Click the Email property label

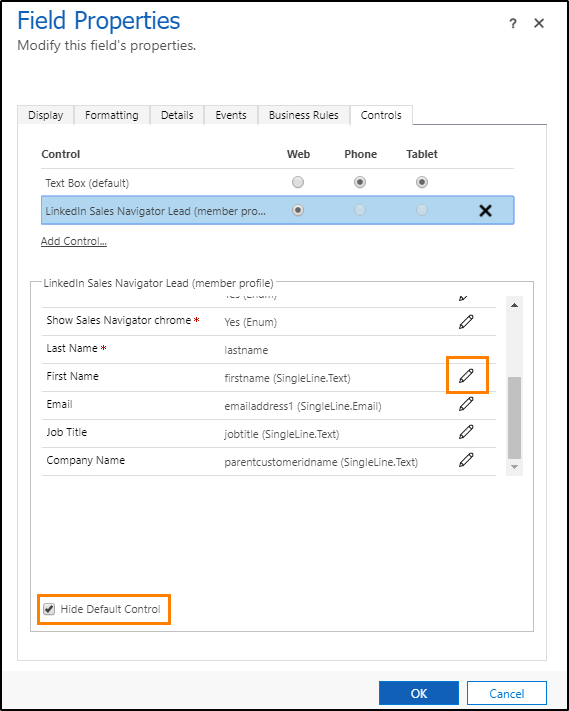59,404
